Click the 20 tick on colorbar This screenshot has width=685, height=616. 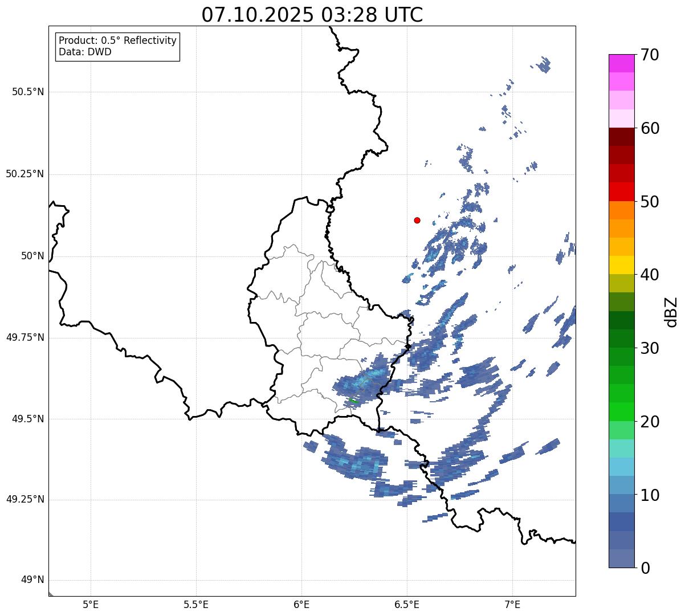coord(650,422)
